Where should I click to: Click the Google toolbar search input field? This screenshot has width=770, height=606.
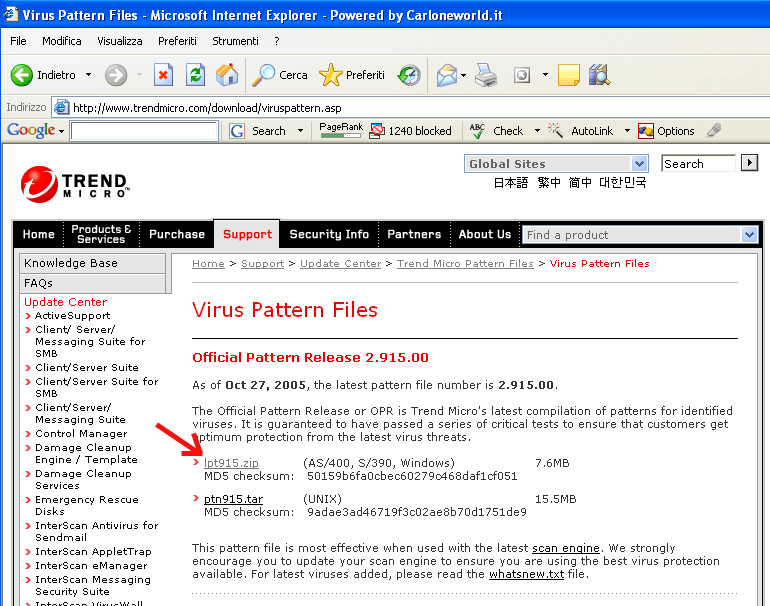[144, 131]
